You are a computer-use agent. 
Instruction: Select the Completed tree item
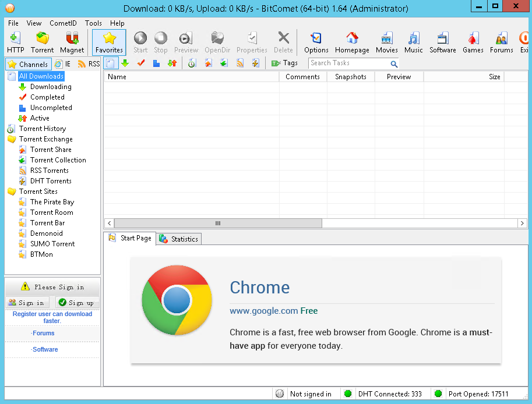(47, 97)
